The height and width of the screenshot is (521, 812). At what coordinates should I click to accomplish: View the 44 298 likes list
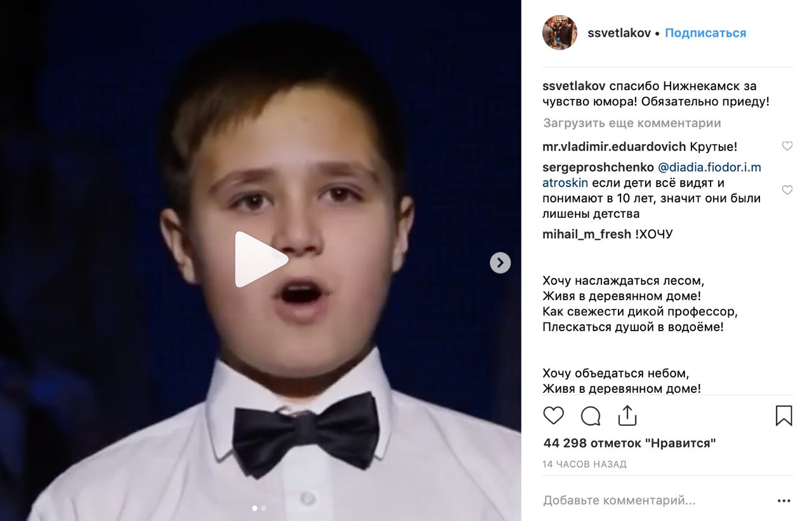click(629, 443)
